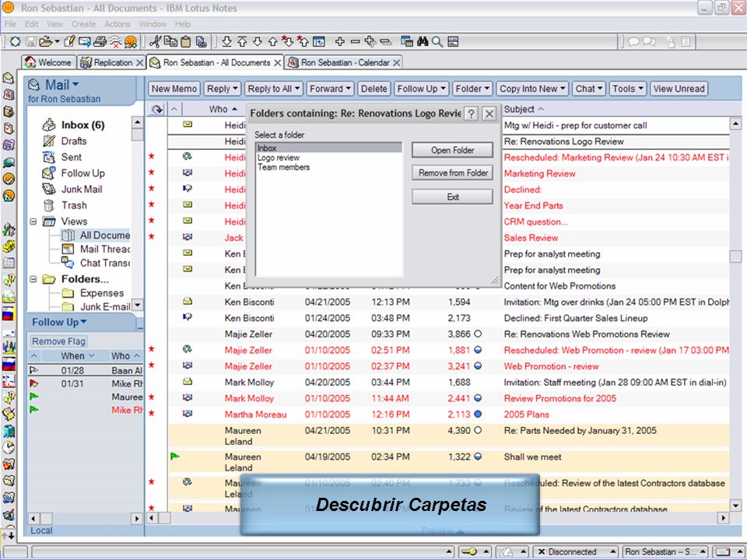Open the Folder action dropdown
This screenshot has width=747, height=560.
point(472,89)
